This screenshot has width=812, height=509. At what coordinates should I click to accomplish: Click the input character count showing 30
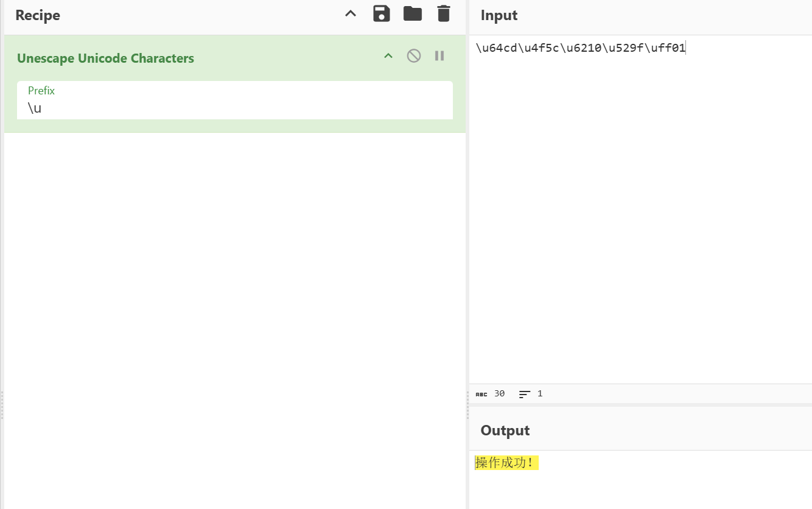[499, 394]
